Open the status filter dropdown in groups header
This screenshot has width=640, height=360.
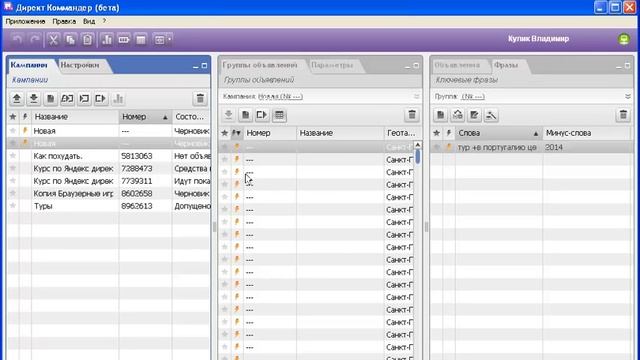236,133
